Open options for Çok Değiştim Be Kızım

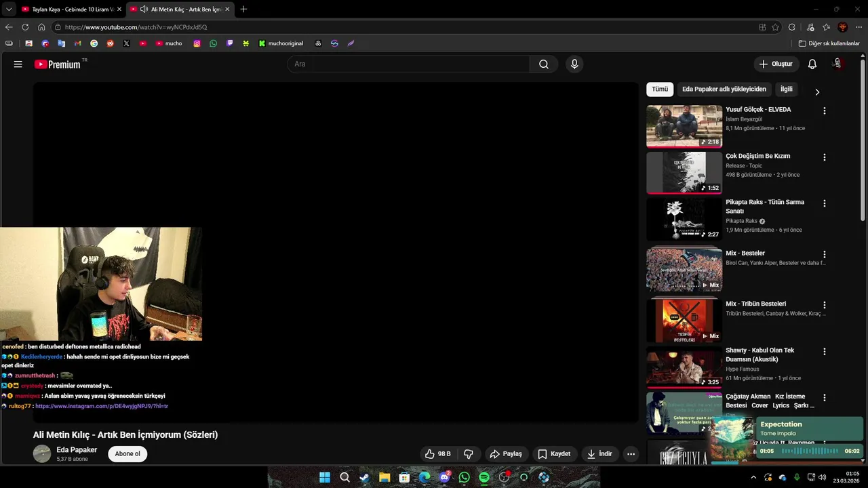tap(825, 157)
